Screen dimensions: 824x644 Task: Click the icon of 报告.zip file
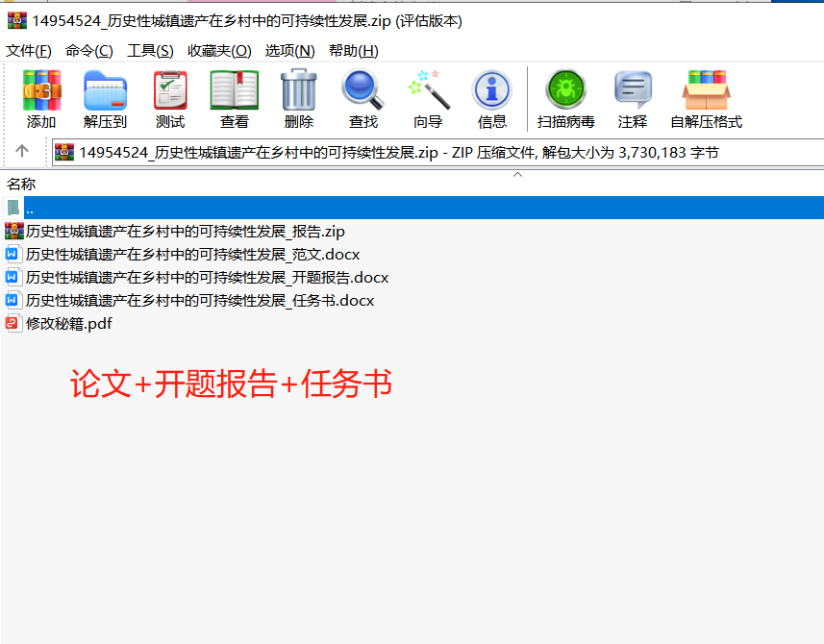[x=14, y=231]
